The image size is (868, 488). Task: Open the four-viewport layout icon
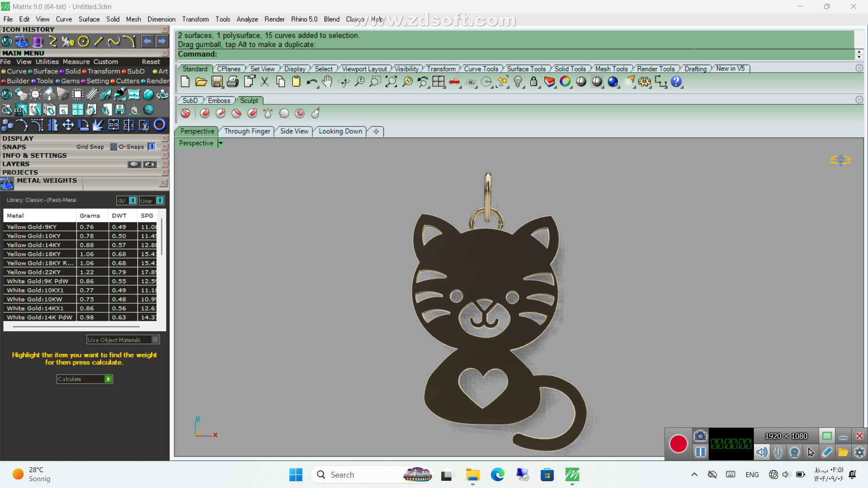(x=438, y=82)
